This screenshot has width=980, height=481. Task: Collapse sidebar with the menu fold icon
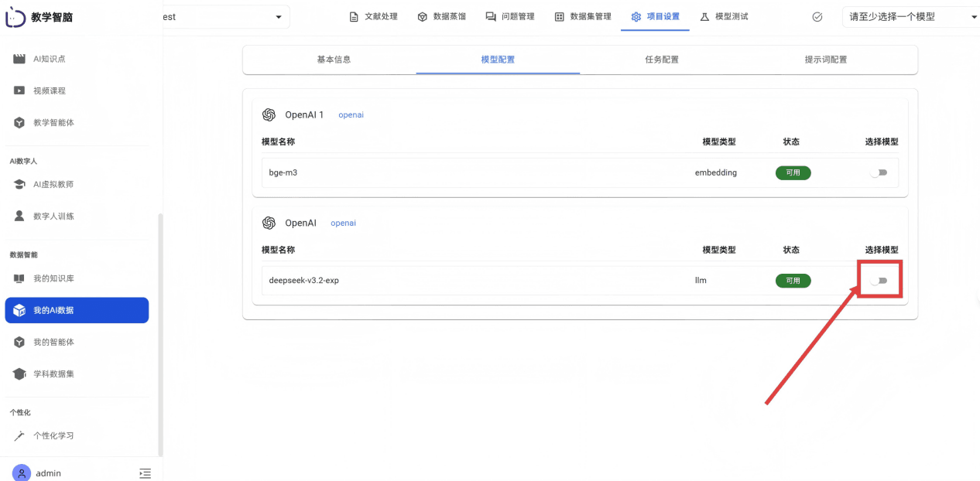pos(145,473)
